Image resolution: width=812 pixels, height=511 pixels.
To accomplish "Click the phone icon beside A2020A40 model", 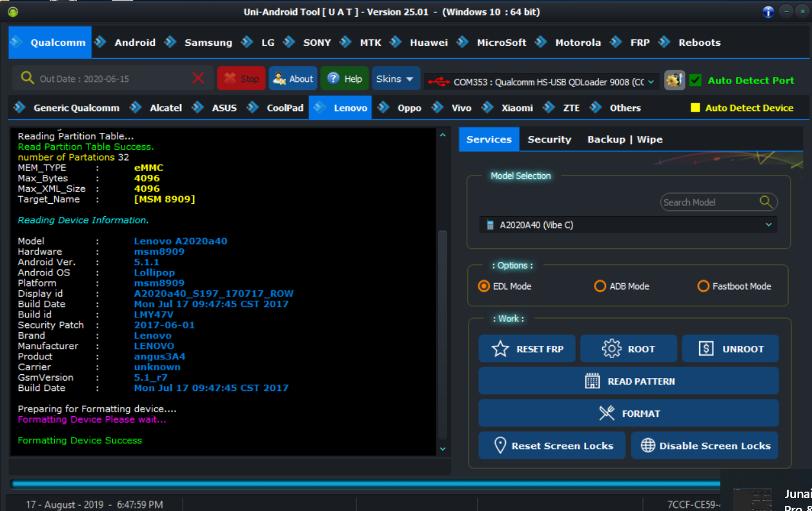I will pos(491,225).
